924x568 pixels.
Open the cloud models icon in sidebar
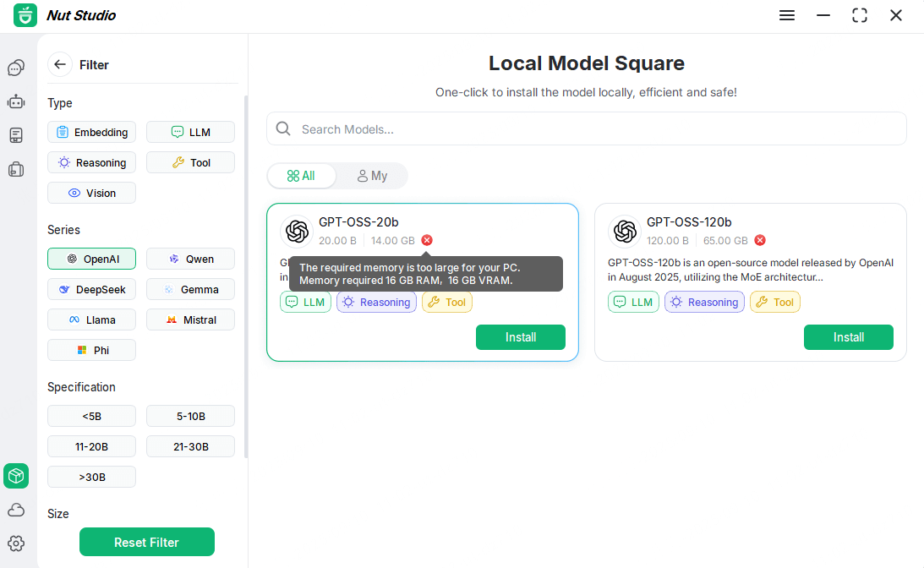[x=16, y=510]
